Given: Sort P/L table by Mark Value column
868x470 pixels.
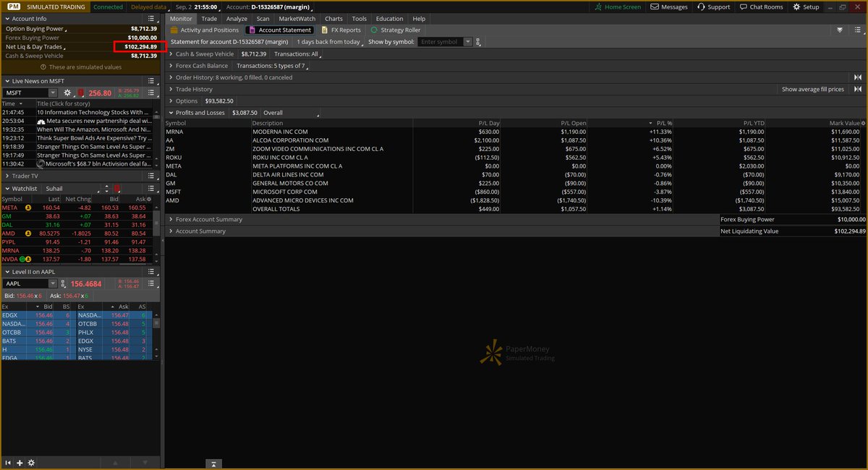Looking at the screenshot, I should 844,124.
